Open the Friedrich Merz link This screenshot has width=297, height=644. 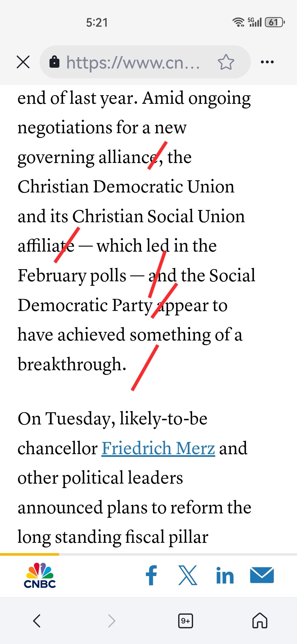click(158, 448)
